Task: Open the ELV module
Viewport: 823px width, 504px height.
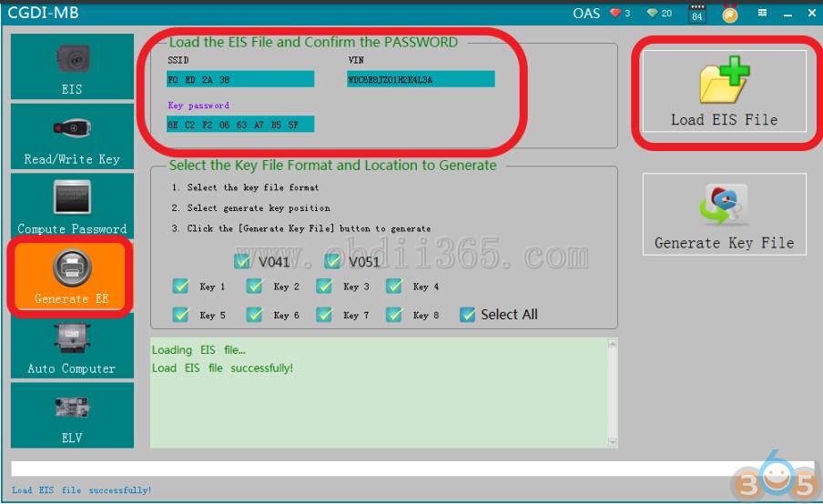Action: [73, 416]
